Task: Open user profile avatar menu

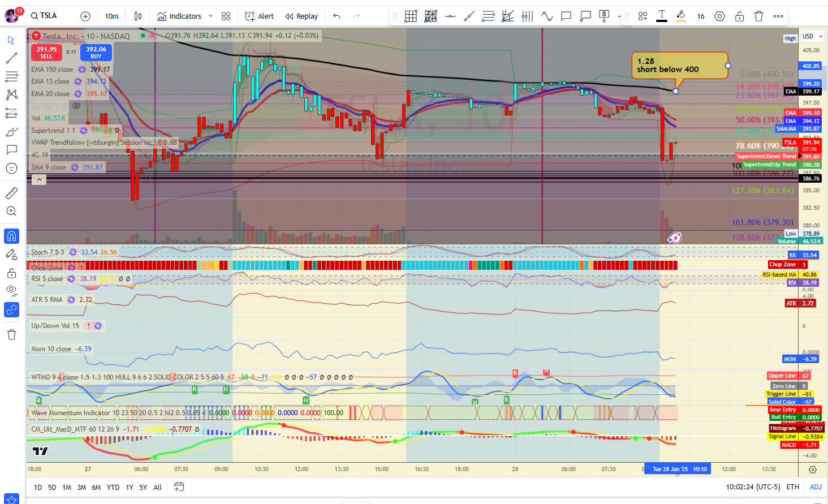Action: click(12, 16)
